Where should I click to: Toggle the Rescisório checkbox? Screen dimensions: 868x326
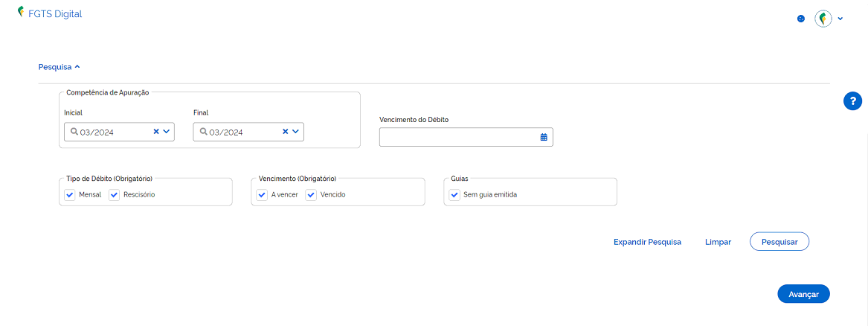(114, 195)
